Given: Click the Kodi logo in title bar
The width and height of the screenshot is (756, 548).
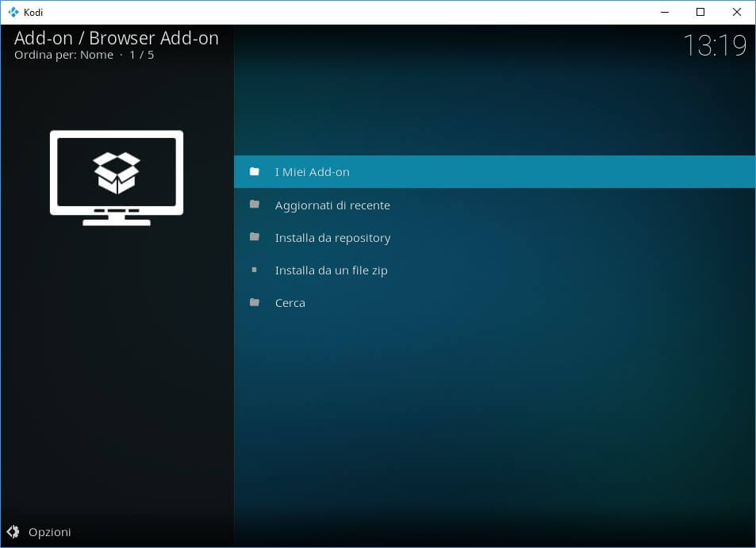Looking at the screenshot, I should coord(13,12).
